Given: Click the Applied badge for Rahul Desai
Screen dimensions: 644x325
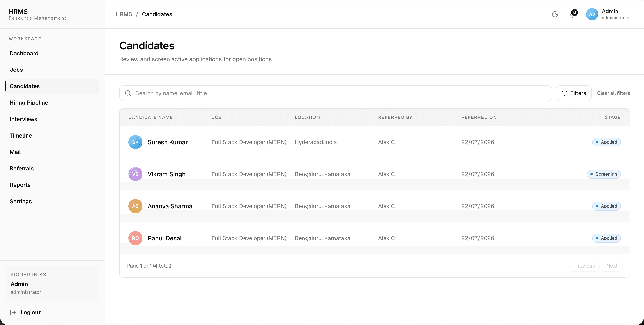Looking at the screenshot, I should click(x=606, y=238).
